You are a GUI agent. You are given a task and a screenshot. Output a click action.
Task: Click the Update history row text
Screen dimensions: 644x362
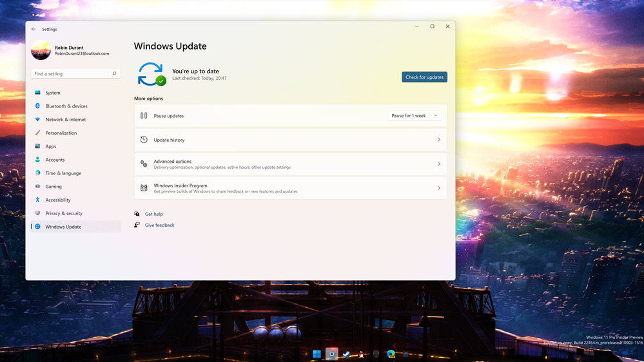tap(169, 140)
